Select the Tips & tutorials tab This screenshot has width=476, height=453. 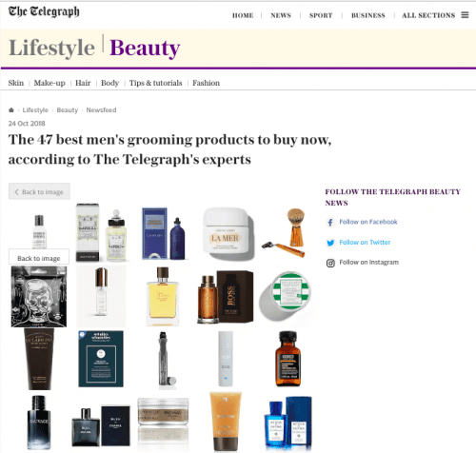pyautogui.click(x=155, y=83)
